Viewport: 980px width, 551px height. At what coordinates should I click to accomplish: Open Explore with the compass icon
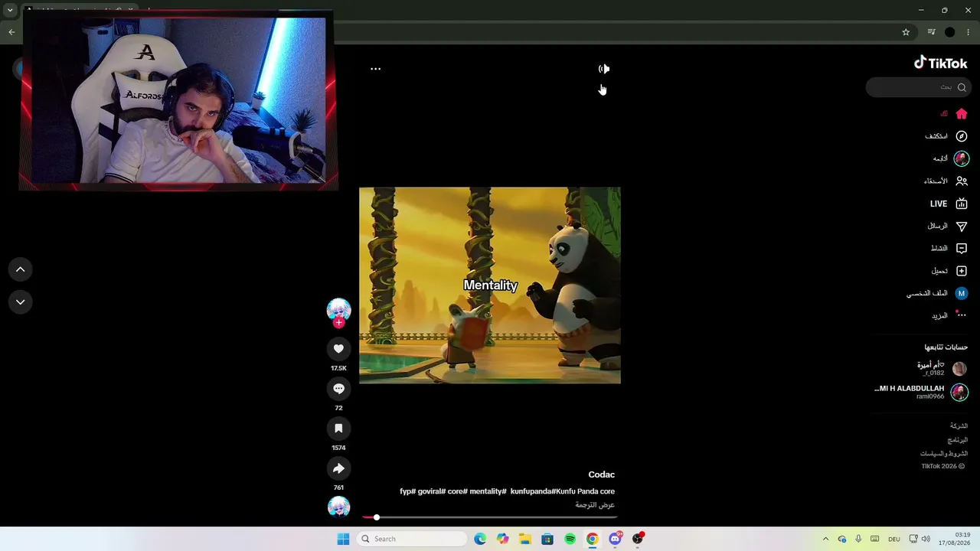point(962,136)
